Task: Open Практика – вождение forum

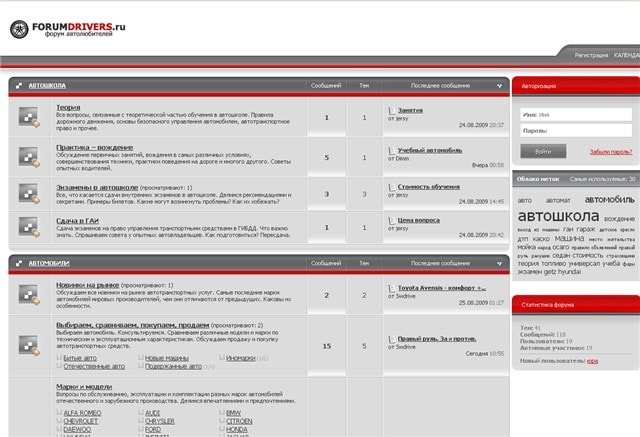Action: coord(95,147)
